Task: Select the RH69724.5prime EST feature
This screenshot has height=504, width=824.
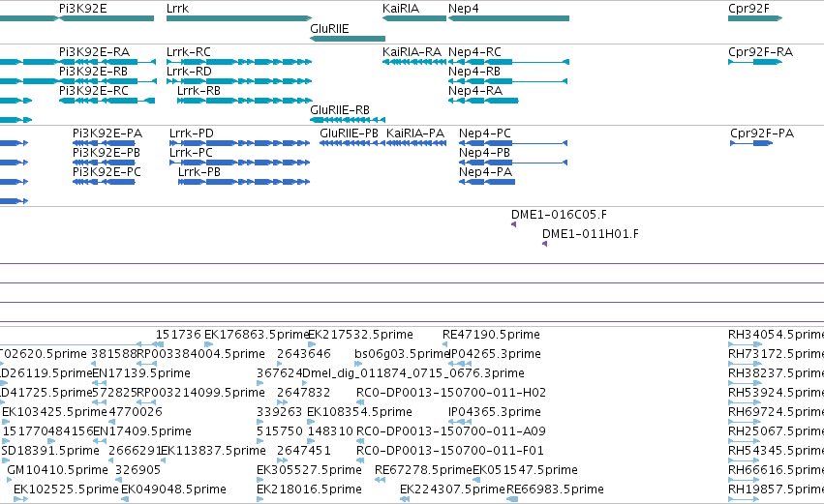Action: (x=745, y=422)
